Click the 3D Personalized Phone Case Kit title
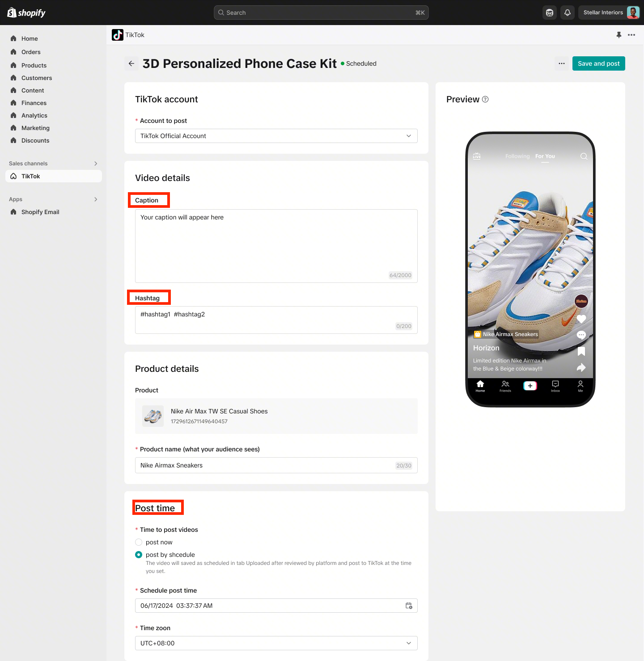Viewport: 644px width, 661px height. click(x=240, y=63)
